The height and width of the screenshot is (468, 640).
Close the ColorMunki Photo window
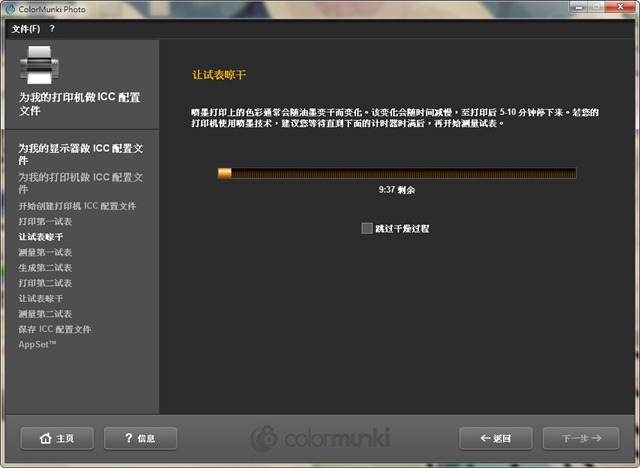point(620,7)
